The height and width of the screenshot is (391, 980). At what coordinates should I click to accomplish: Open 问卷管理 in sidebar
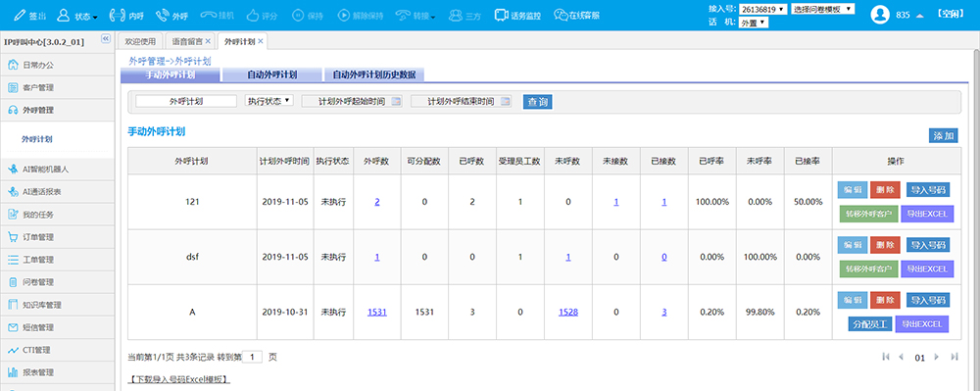pyautogui.click(x=57, y=281)
